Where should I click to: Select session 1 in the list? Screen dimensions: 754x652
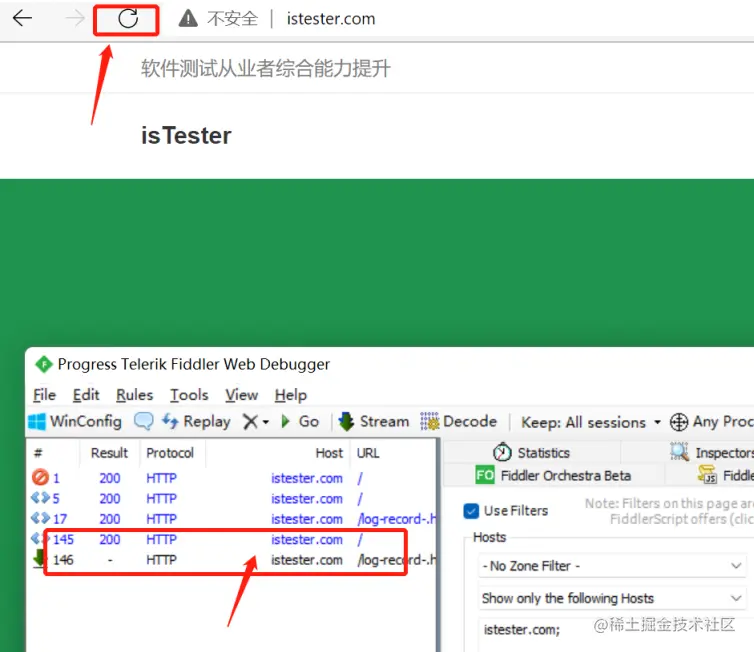232,478
